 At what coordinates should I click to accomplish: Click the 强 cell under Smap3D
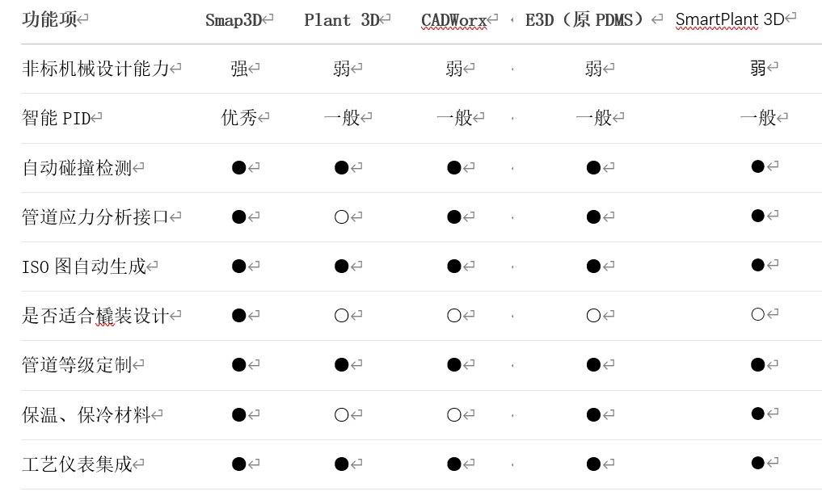238,69
